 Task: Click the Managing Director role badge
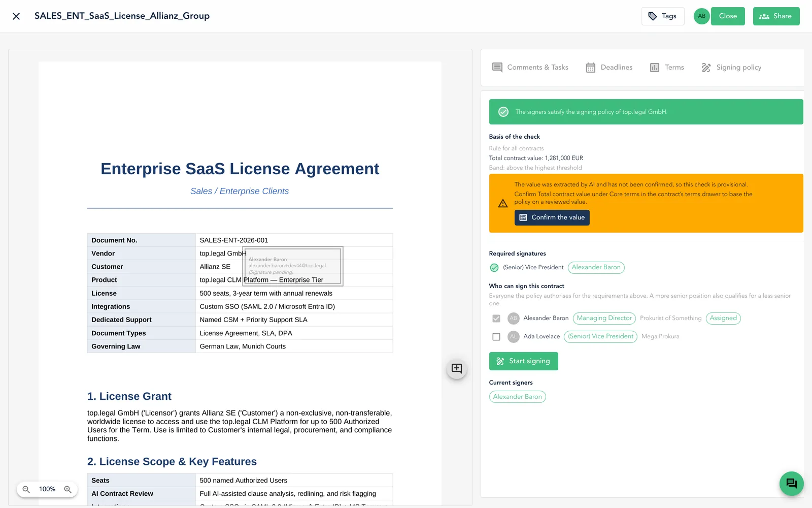tap(604, 319)
